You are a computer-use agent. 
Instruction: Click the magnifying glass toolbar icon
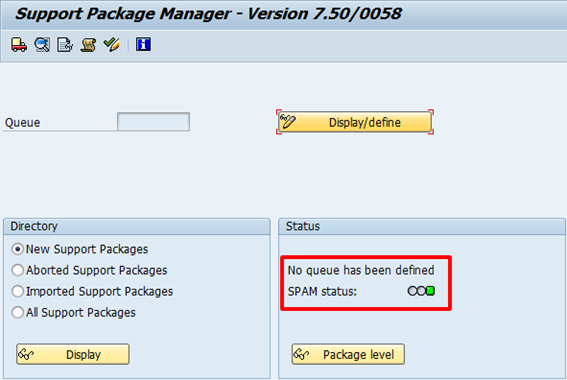click(x=42, y=45)
